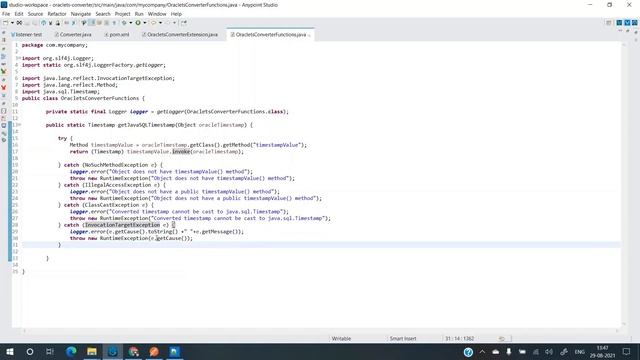Image resolution: width=640 pixels, height=360 pixels.
Task: Click the class name 'OracletsConverterFunctions' declaration
Action: click(100, 98)
